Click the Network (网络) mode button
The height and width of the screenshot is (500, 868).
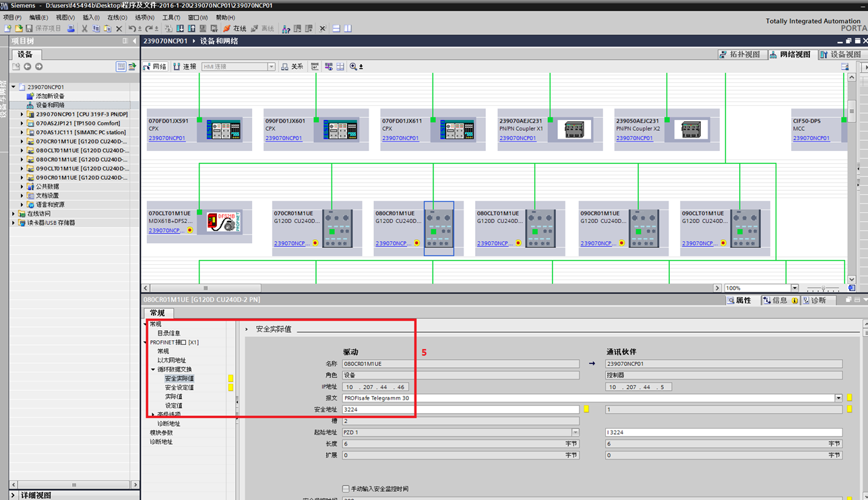tap(155, 67)
